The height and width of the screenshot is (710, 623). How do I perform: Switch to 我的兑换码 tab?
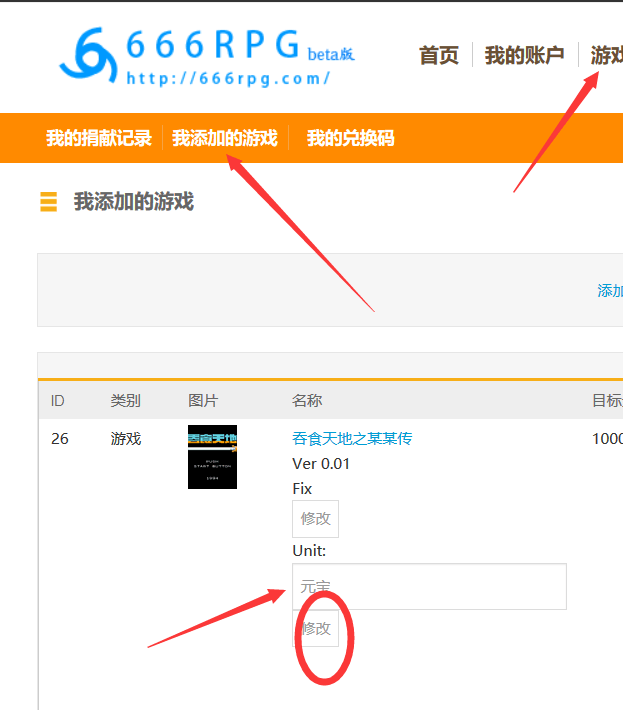350,138
